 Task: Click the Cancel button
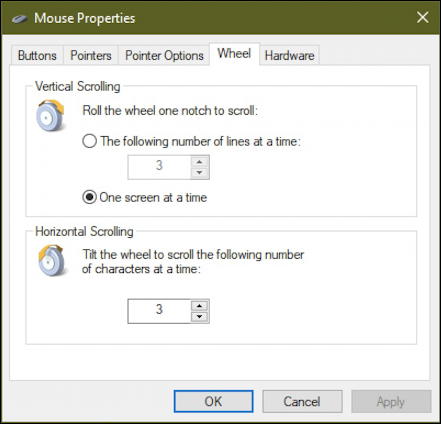(302, 401)
